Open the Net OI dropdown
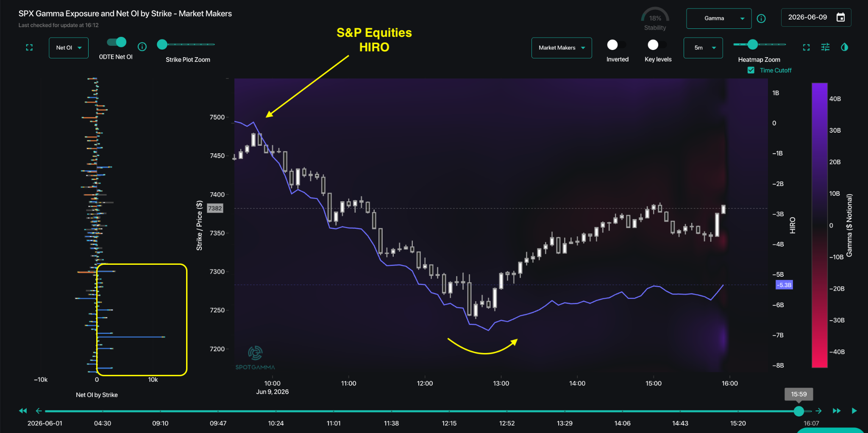Screen dimensions: 868x433 [x=69, y=48]
